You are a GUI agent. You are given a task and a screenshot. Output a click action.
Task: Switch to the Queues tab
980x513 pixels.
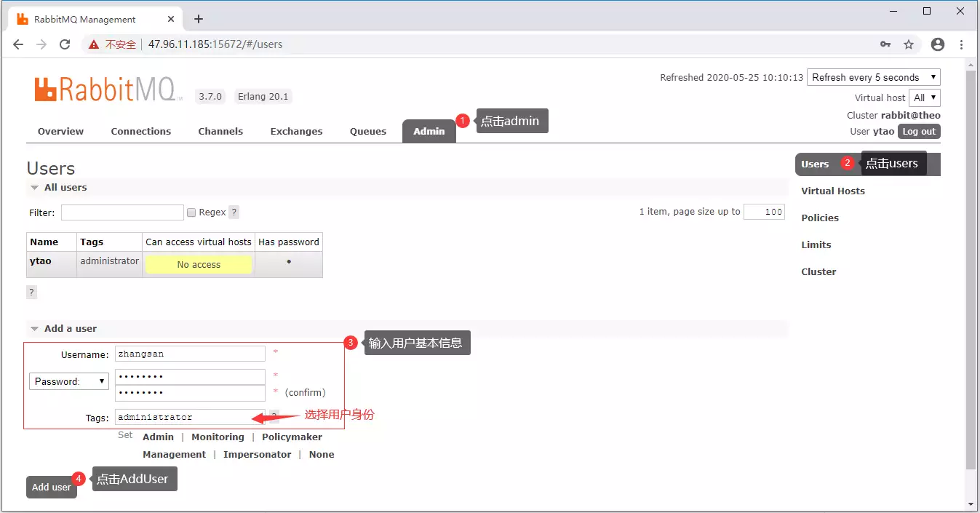pyautogui.click(x=368, y=131)
